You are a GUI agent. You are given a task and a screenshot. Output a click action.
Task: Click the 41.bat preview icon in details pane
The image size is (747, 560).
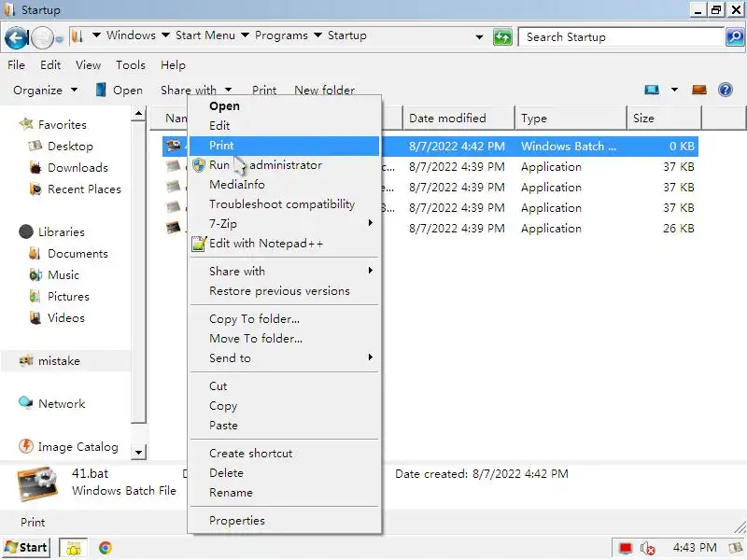click(x=37, y=483)
